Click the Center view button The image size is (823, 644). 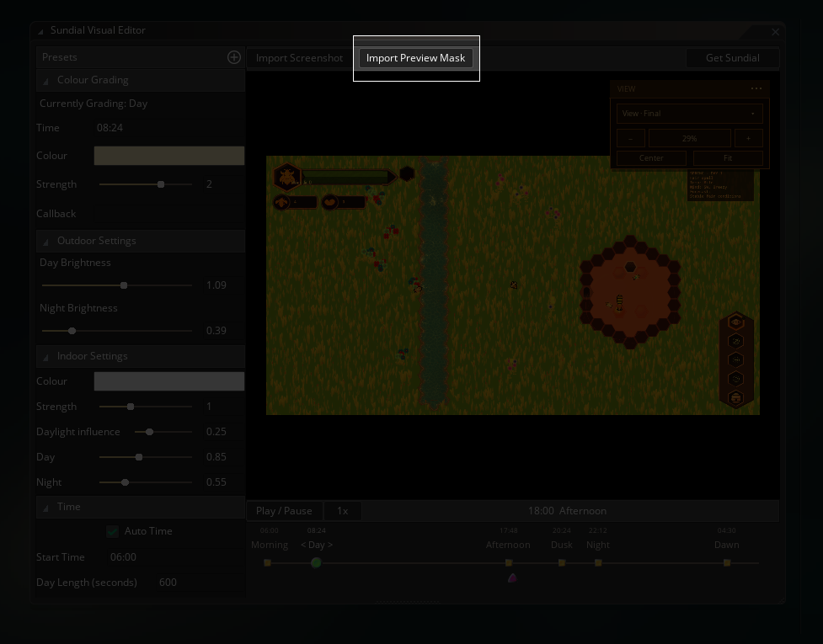point(651,158)
